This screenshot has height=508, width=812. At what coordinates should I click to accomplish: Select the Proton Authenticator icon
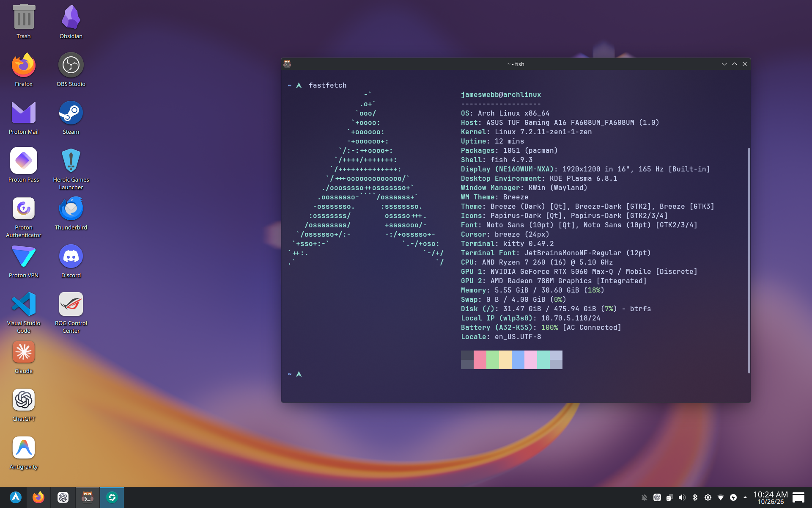24,217
